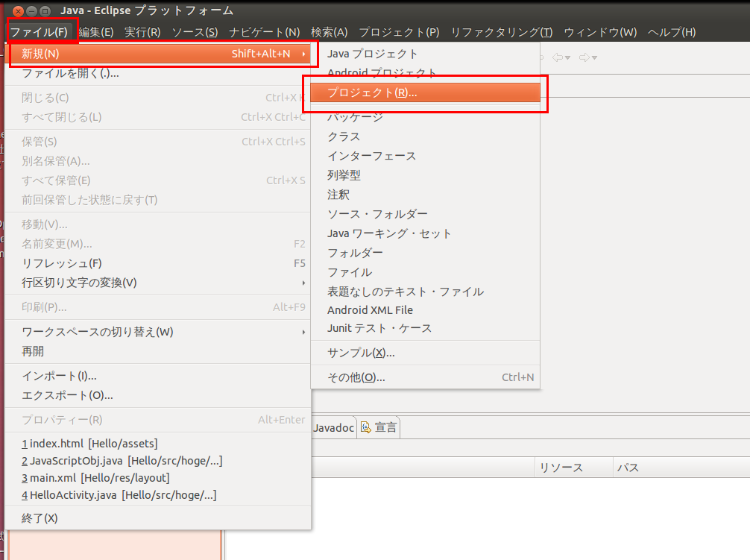Viewport: 750px width, 560px height.
Task: Click the greyed 名前変更(M)... menu entry
Action: (x=158, y=245)
